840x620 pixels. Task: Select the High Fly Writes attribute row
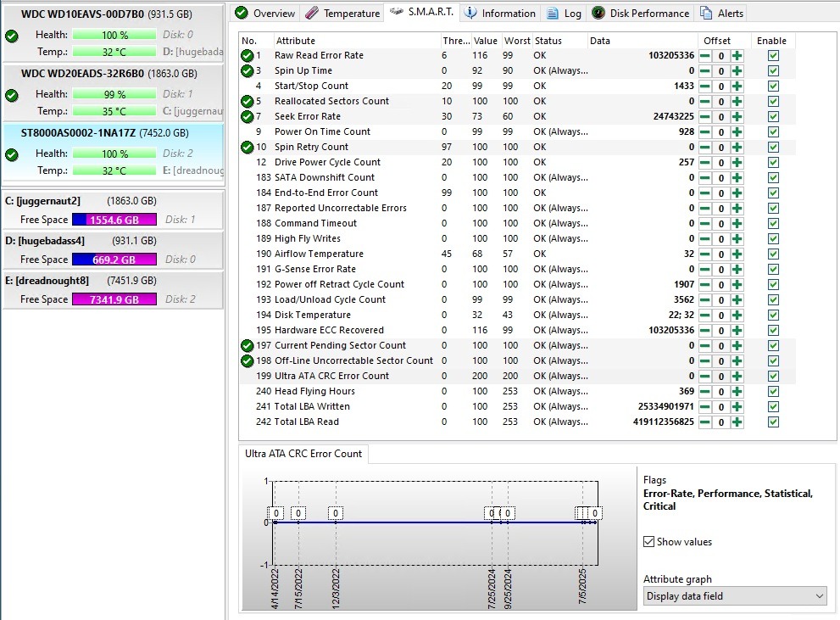517,238
